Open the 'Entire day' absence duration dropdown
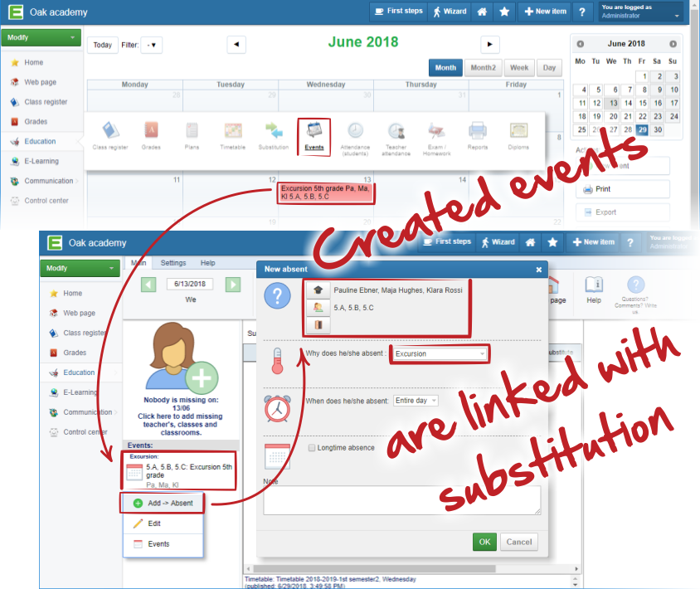Image resolution: width=700 pixels, height=589 pixels. click(x=416, y=401)
